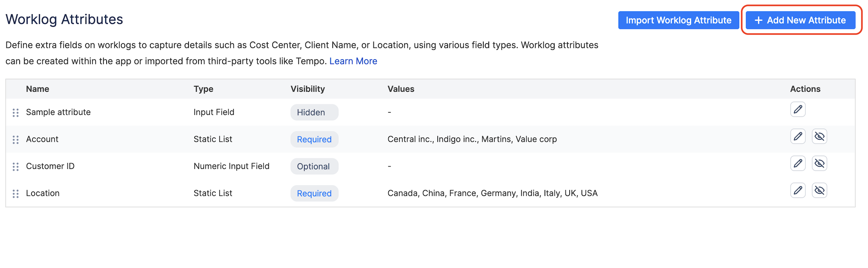The width and height of the screenshot is (868, 268).
Task: Hide the Location attribute
Action: click(819, 190)
